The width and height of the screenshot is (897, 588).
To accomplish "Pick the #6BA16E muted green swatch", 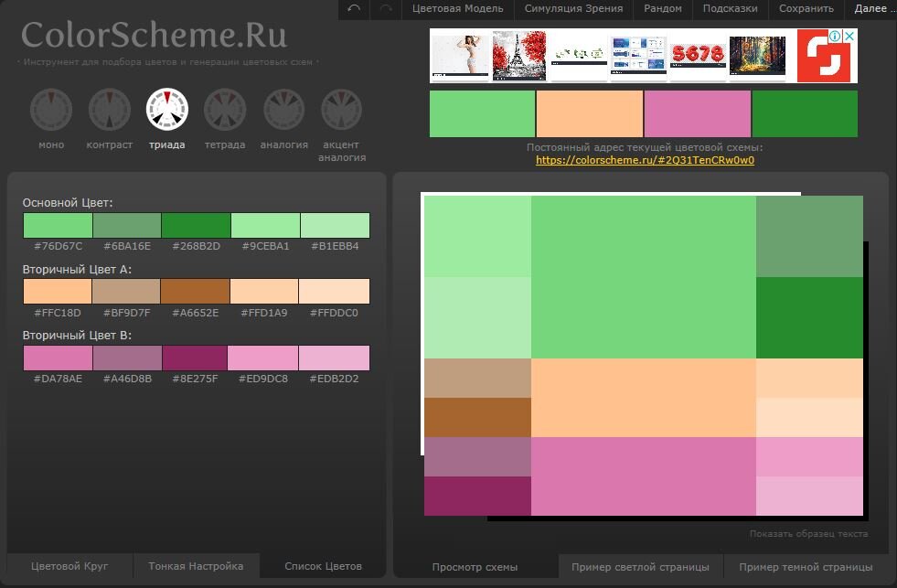I will point(127,225).
